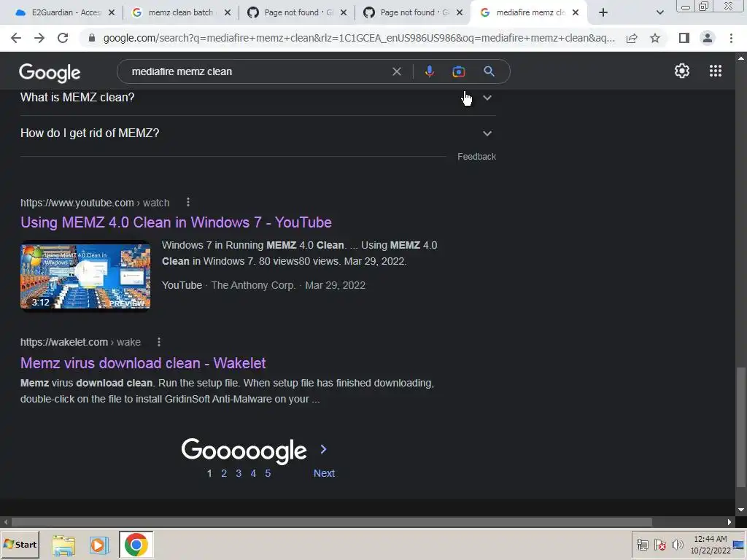Viewport: 747px width, 560px height.
Task: Open Windows Explorer from taskbar
Action: [x=63, y=545]
